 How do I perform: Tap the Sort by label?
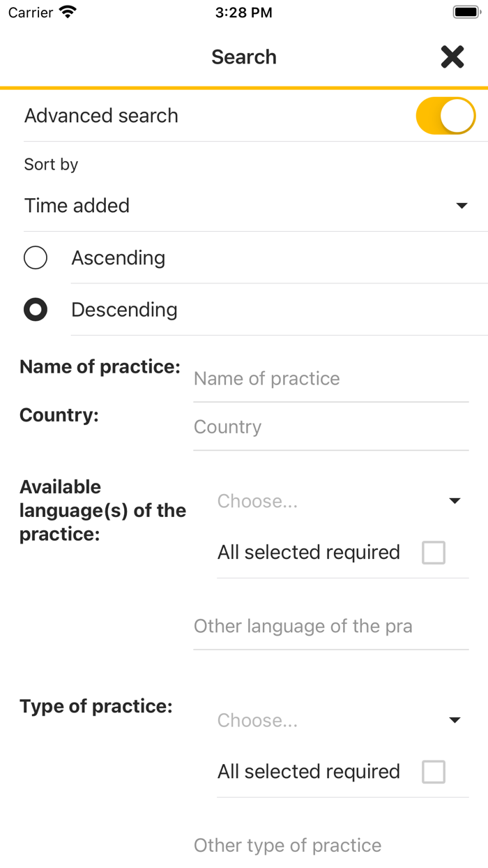pyautogui.click(x=51, y=165)
